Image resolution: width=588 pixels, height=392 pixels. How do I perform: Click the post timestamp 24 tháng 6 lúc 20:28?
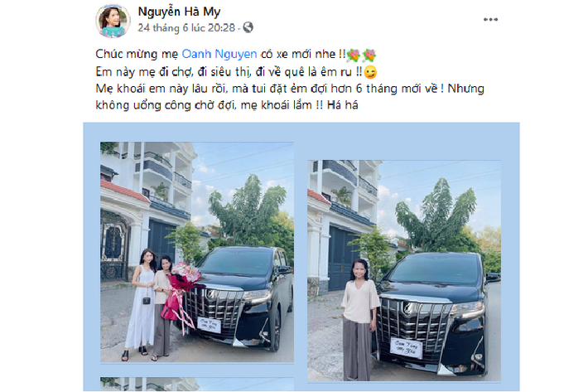pos(186,27)
